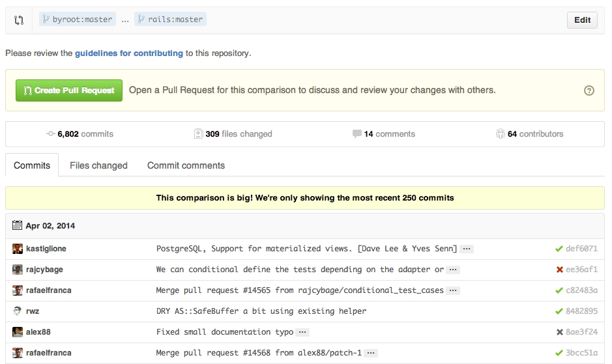The image size is (612, 364).
Task: Open commit hash 8482895
Action: [581, 311]
